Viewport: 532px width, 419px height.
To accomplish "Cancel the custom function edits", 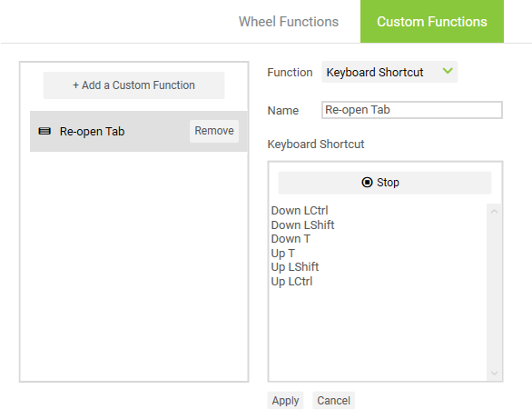I will [x=333, y=400].
